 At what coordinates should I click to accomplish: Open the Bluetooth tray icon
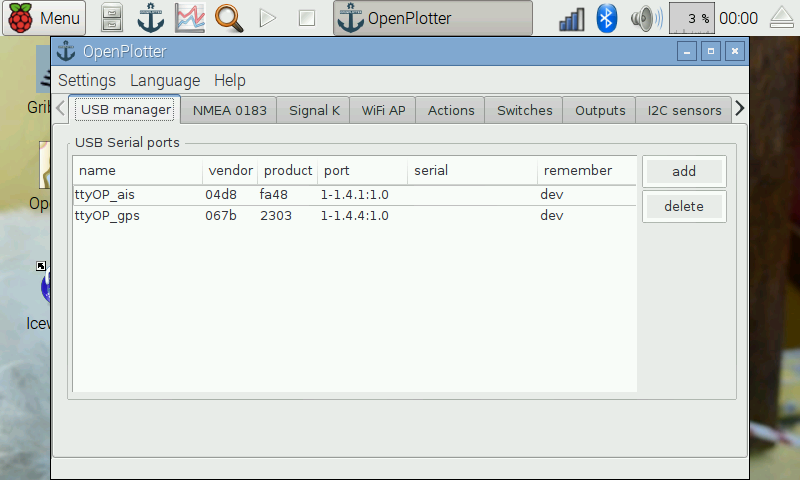[x=607, y=18]
